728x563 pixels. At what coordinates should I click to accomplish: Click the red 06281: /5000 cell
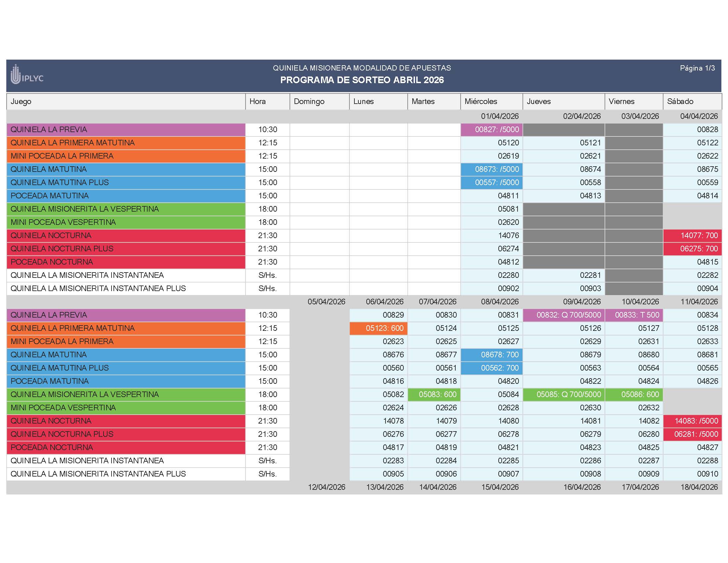point(693,434)
